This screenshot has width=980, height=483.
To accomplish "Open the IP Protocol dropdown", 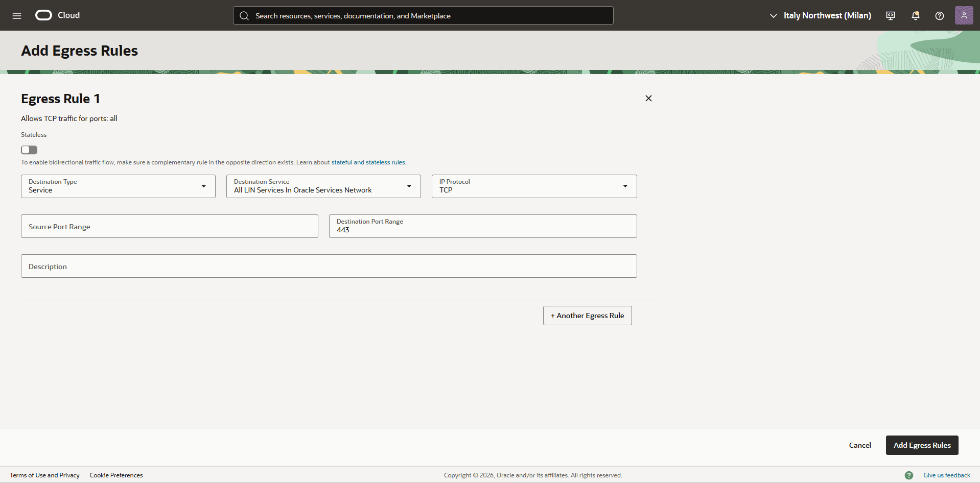I will tap(534, 186).
